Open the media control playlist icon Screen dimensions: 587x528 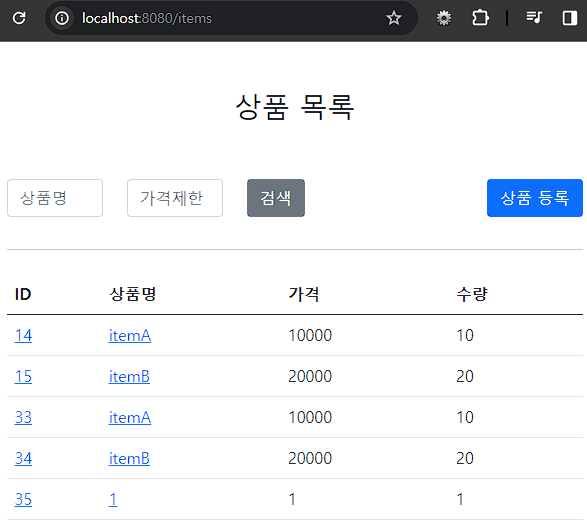(534, 18)
